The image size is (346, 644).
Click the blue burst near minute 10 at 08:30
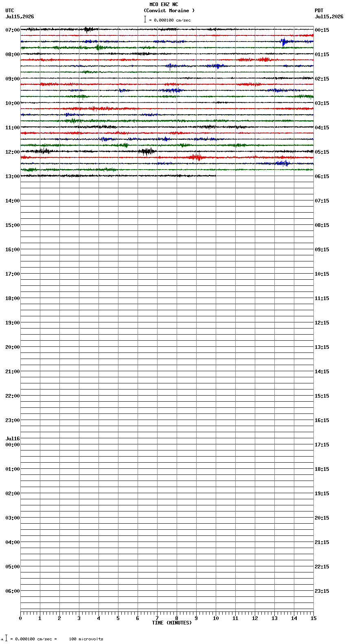(x=217, y=66)
